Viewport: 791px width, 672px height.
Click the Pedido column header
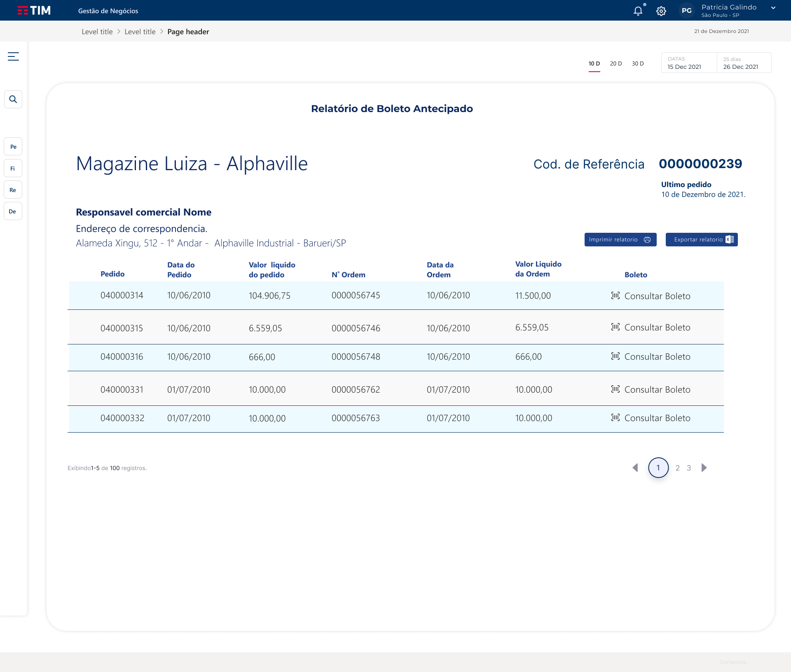(x=112, y=274)
